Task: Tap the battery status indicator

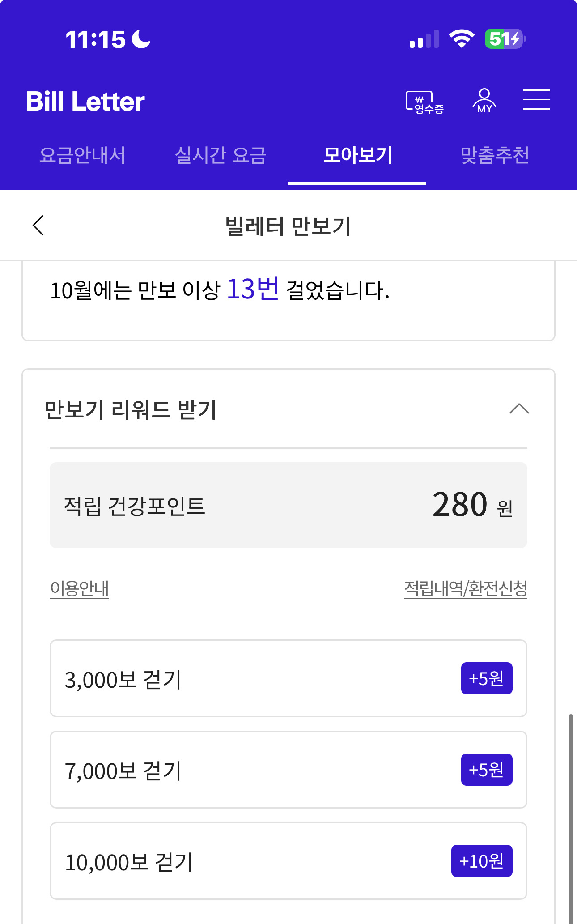Action: 505,39
